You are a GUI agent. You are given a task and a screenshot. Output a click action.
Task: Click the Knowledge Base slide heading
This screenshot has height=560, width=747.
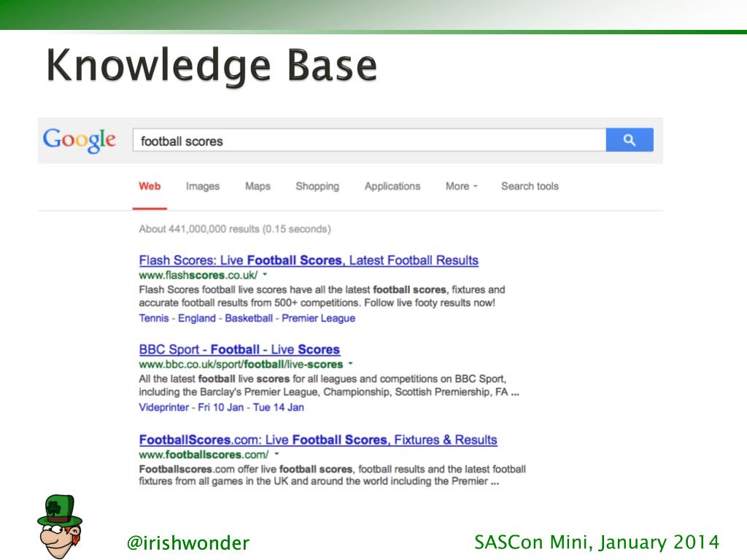tap(212, 66)
